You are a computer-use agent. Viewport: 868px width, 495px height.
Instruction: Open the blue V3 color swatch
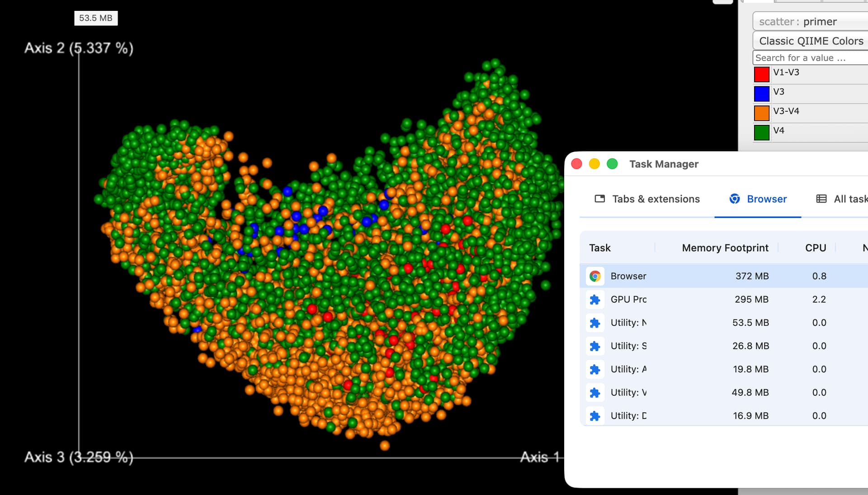point(762,94)
